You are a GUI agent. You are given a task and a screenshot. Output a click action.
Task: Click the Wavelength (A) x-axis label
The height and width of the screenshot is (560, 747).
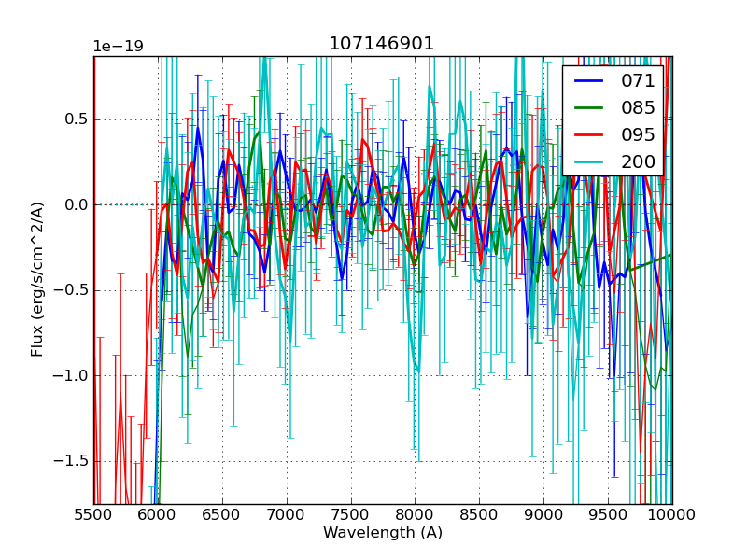point(383,533)
